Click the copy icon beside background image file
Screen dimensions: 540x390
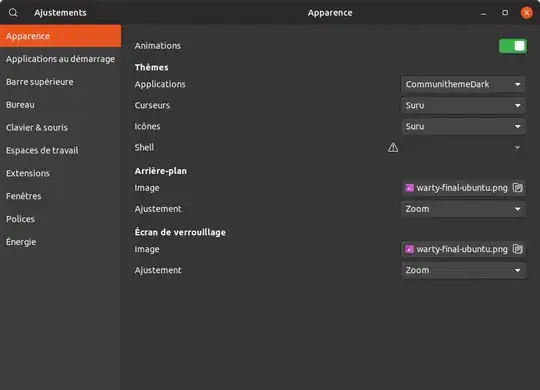[518, 187]
